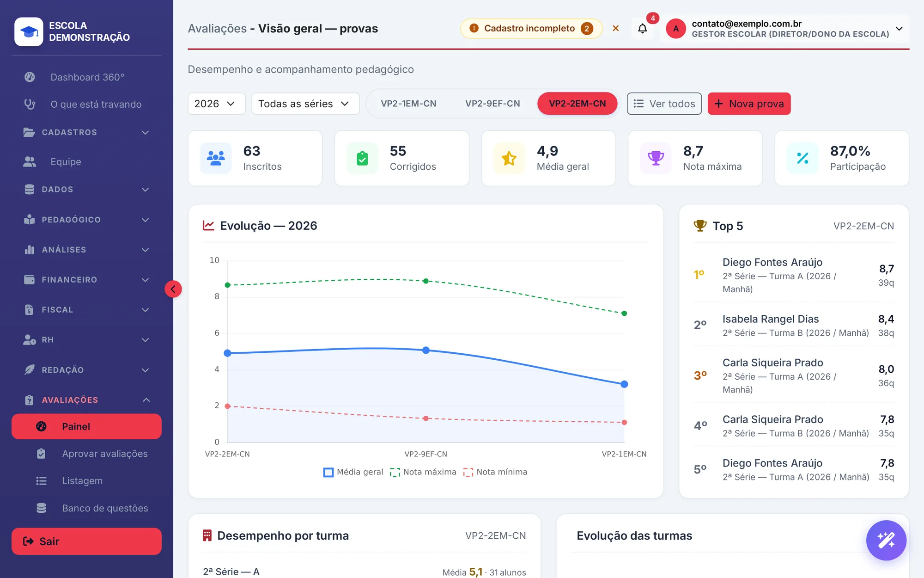Click the Ver todos button
Image resolution: width=924 pixels, height=578 pixels.
[x=664, y=104]
